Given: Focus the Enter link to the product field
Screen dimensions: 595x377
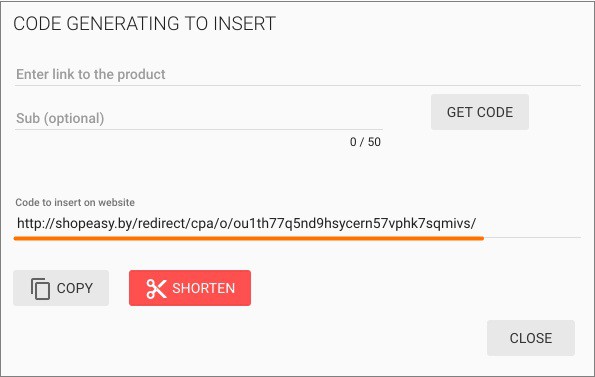Looking at the screenshot, I should coord(298,74).
